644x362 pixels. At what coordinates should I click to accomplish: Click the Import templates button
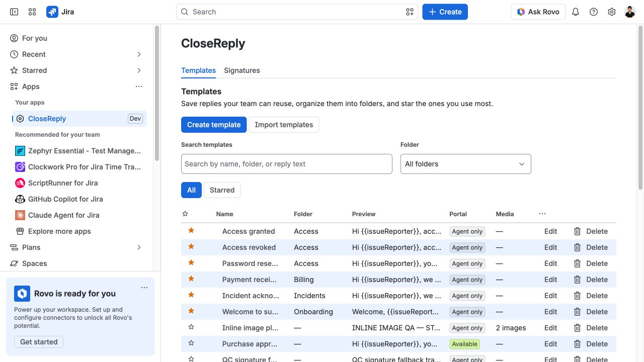coord(284,125)
